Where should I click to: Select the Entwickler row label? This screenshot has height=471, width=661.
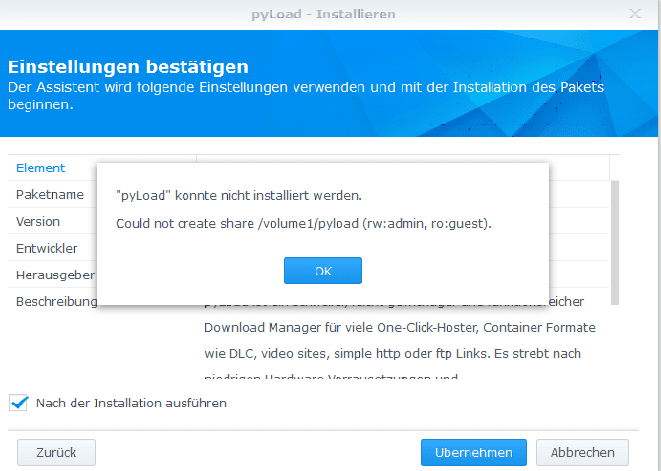click(x=46, y=248)
